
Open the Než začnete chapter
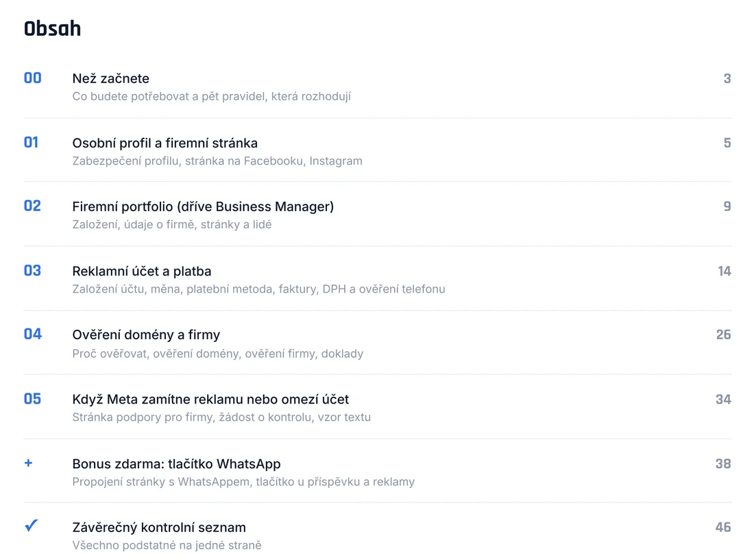coord(110,78)
